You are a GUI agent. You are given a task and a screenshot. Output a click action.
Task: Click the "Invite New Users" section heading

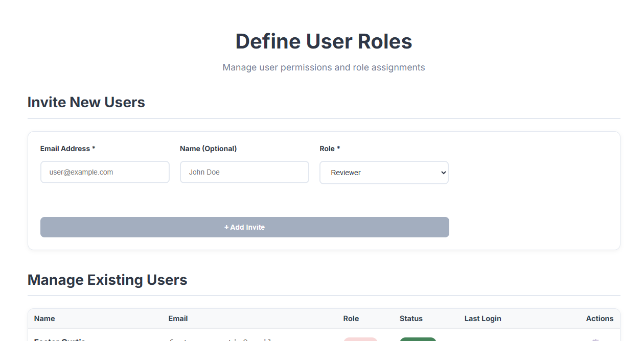pos(86,102)
